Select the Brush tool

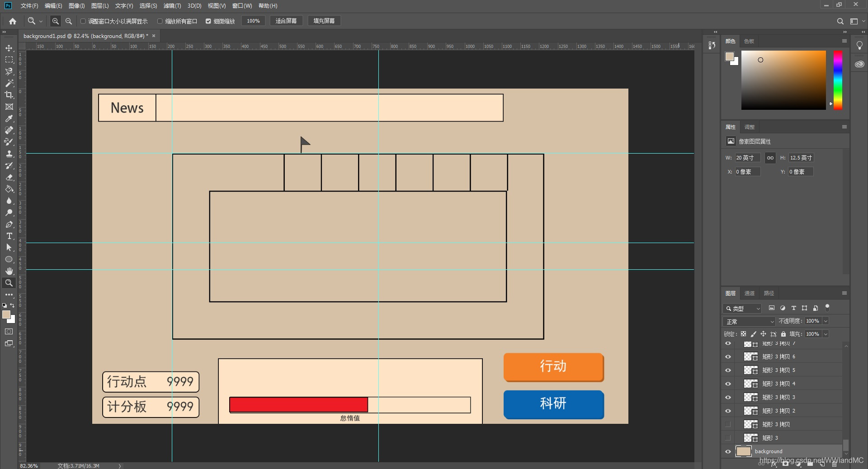(x=9, y=142)
